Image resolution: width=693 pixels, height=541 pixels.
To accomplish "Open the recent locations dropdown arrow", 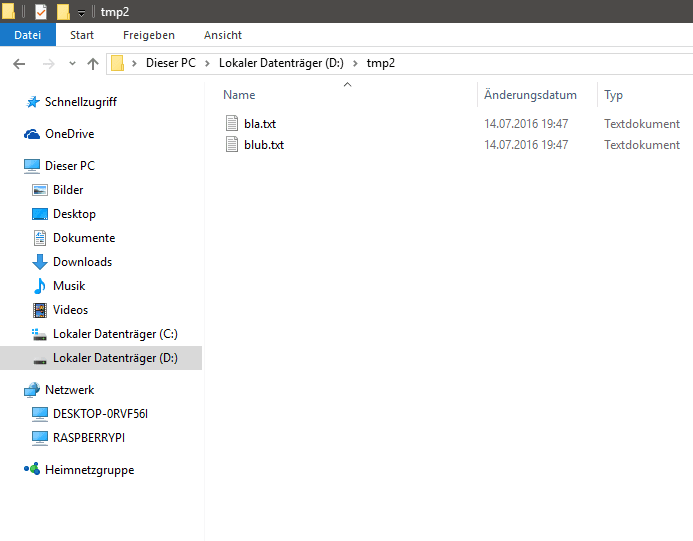I will click(72, 64).
